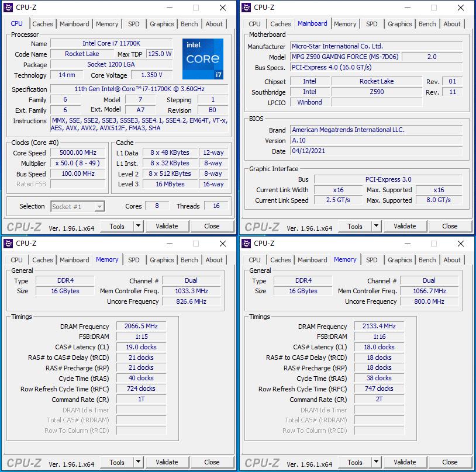
Task: Select About tab in the Mainboard window
Action: click(452, 24)
